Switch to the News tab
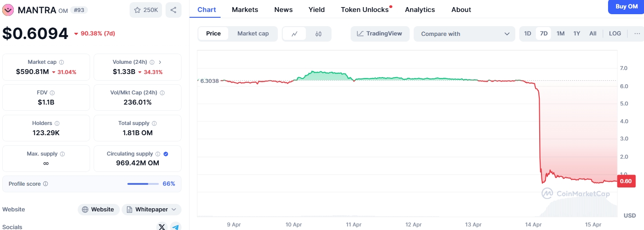Viewport: 644px width, 230px height. pos(283,9)
